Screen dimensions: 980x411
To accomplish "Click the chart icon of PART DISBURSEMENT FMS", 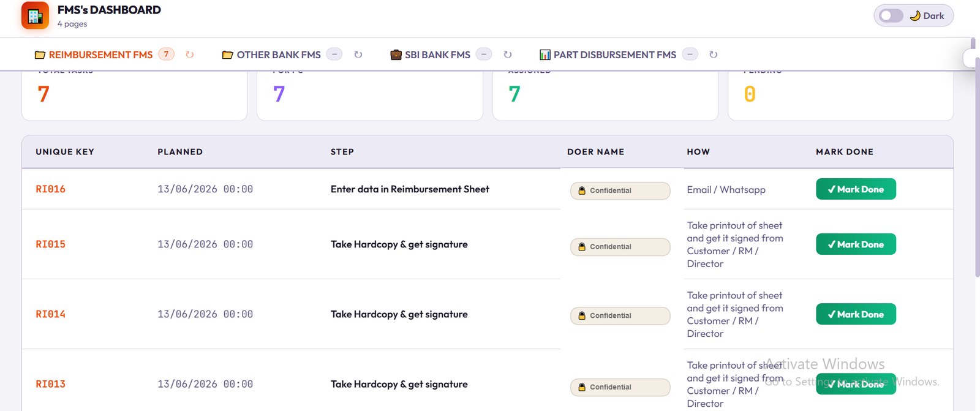I will [x=545, y=55].
